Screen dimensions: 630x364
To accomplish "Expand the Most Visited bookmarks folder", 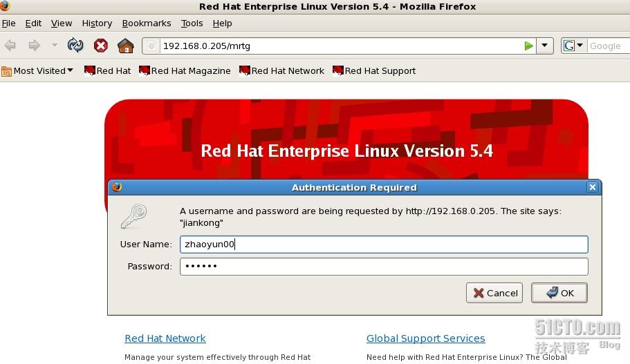I will pyautogui.click(x=37, y=71).
